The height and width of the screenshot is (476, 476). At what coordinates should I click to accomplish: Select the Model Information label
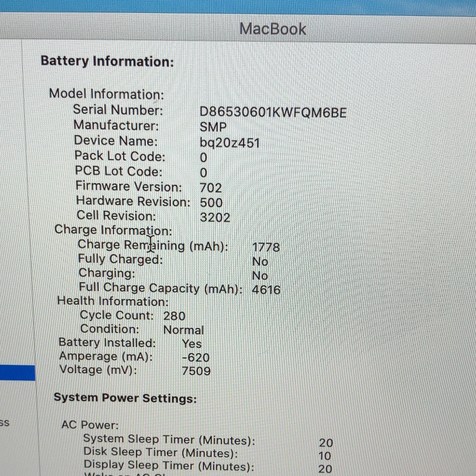point(107,94)
